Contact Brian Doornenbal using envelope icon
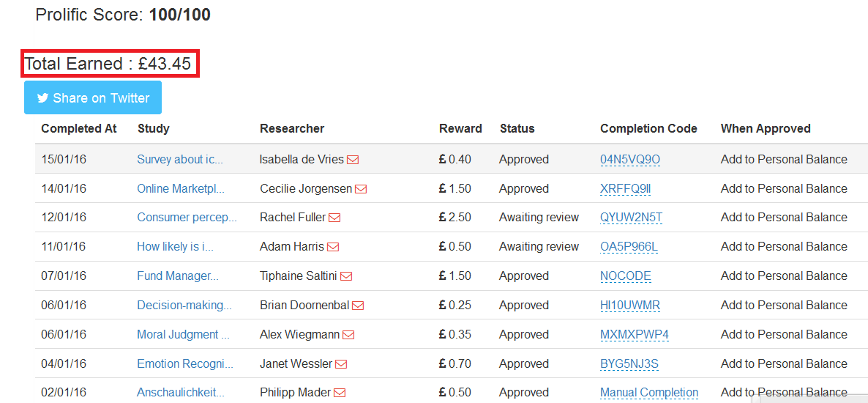868x403 pixels. point(358,306)
